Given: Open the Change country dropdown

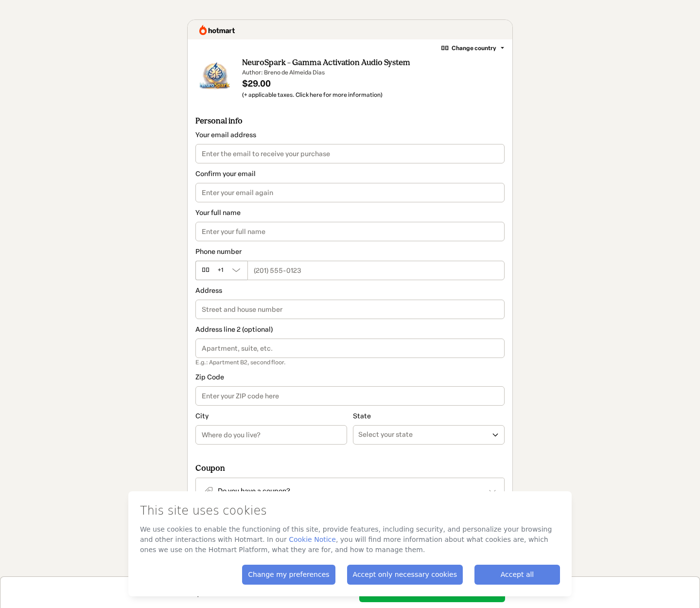Looking at the screenshot, I should click(x=472, y=48).
